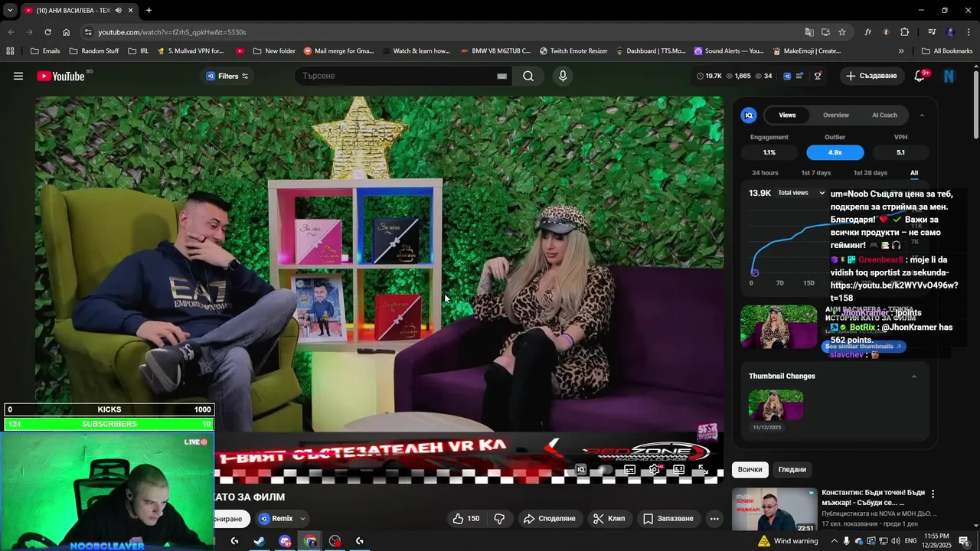Collapse the Thumbnail Changes section

tap(913, 376)
